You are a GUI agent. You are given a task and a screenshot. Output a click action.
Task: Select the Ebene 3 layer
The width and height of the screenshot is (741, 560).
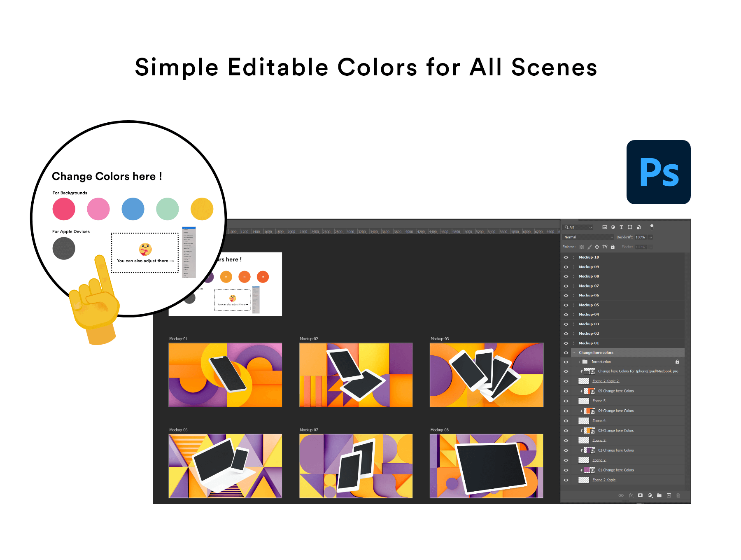(x=628, y=441)
